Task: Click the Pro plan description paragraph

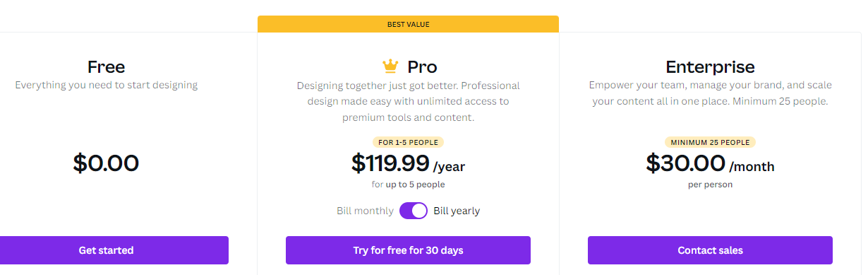Action: pyautogui.click(x=408, y=102)
